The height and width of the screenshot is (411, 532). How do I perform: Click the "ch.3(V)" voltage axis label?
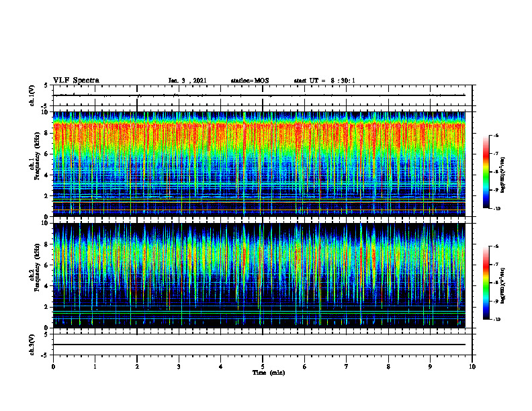[32, 345]
